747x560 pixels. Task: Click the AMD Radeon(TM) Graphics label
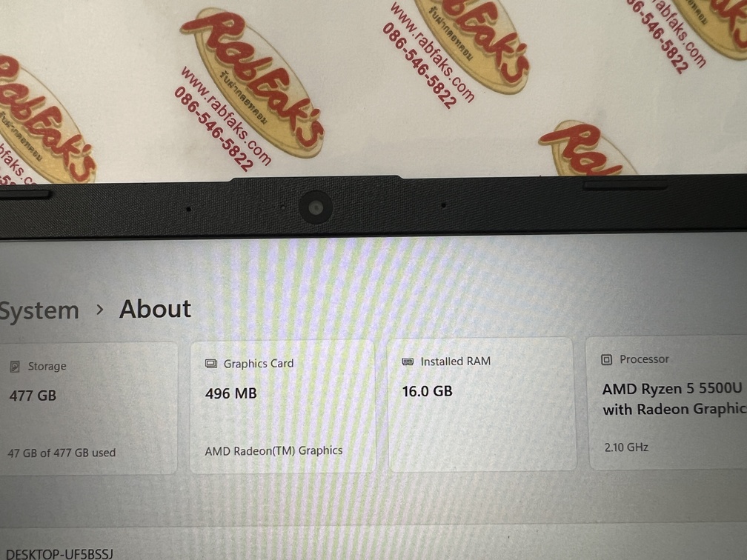(x=274, y=450)
